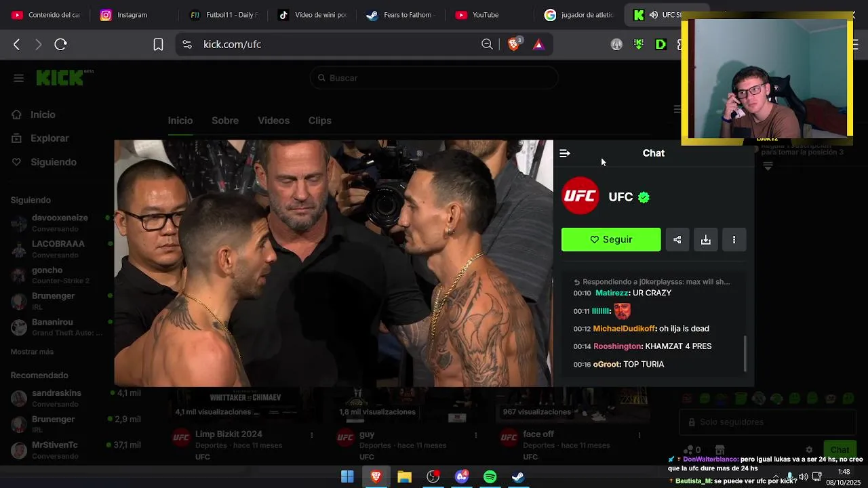Open the LACOBRAAA followed channel
The height and width of the screenshot is (488, 868).
[58, 249]
